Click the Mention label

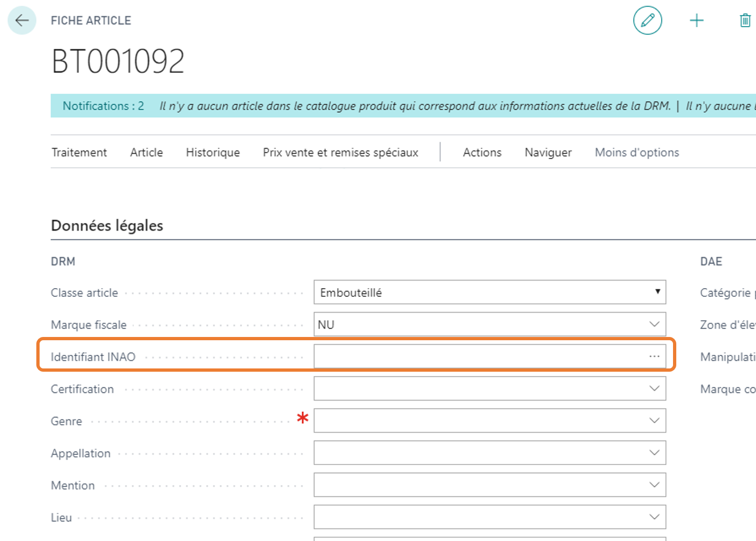(73, 485)
